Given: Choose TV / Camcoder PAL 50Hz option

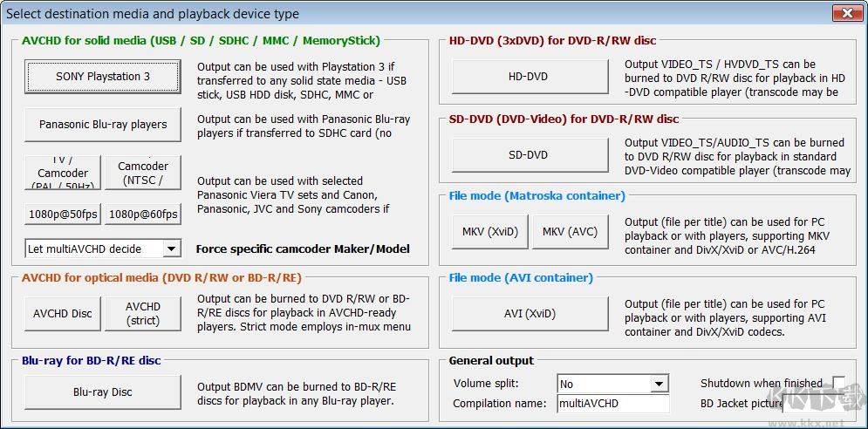Looking at the screenshot, I should 63,173.
